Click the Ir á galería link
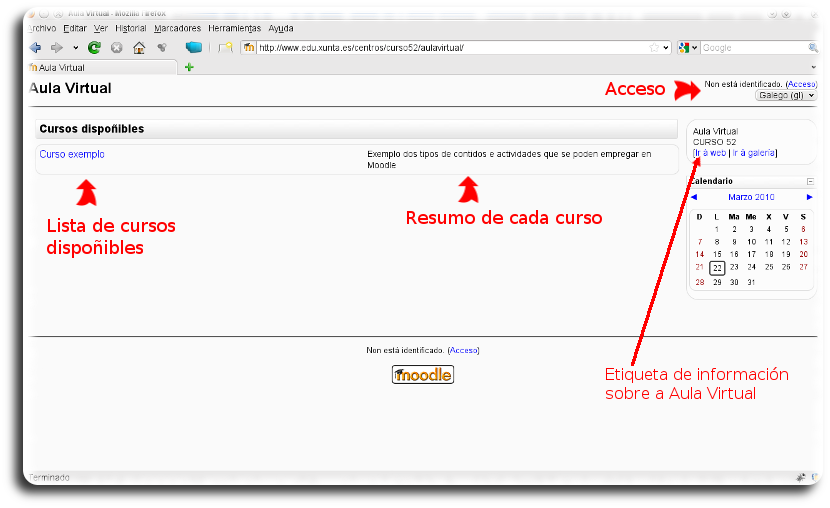 click(754, 153)
